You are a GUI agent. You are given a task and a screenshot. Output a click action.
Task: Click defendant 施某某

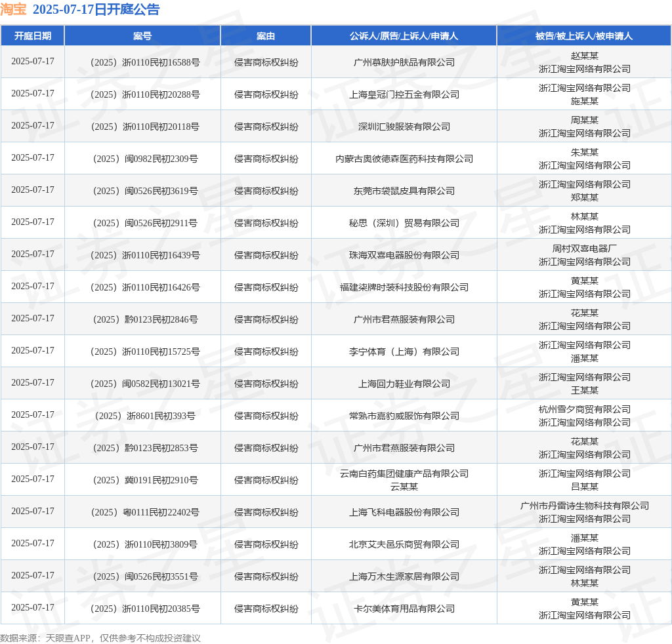pyautogui.click(x=584, y=101)
